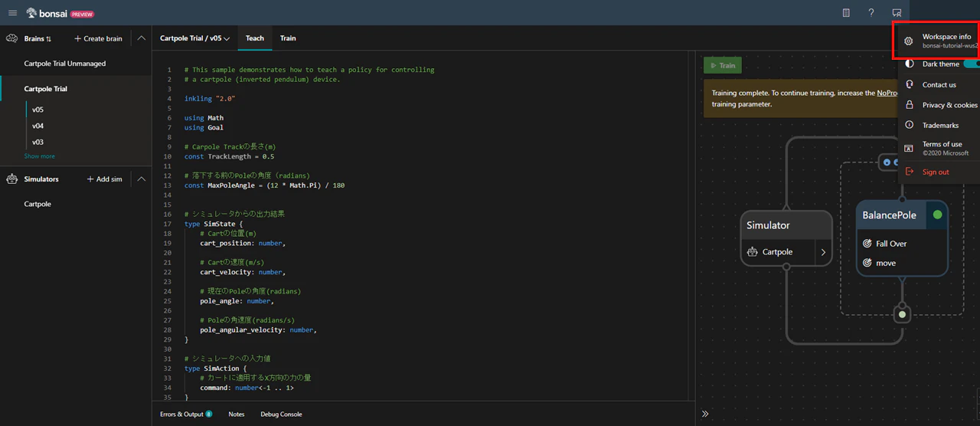Click the move goal target icon
This screenshot has height=426, width=980.
point(867,263)
